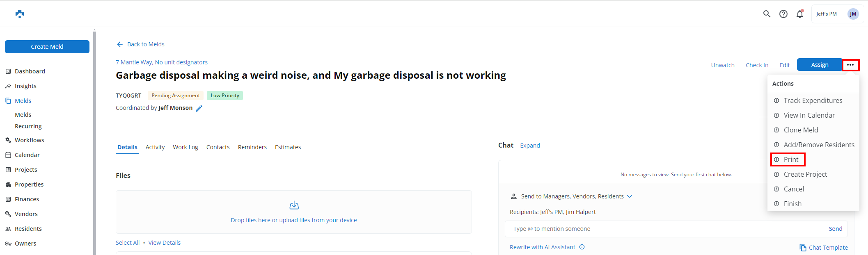Select Print from the Actions menu
Viewport: 868px width, 255px height.
(790, 159)
